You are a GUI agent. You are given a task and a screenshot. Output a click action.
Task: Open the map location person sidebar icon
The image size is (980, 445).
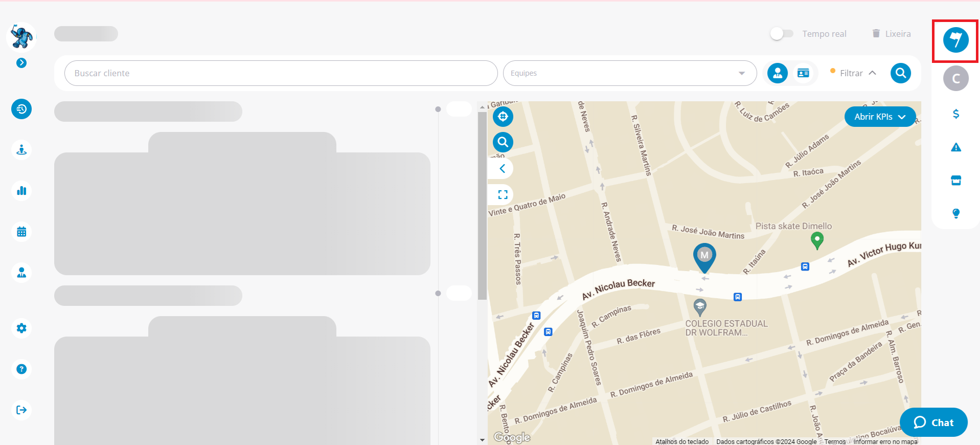21,150
